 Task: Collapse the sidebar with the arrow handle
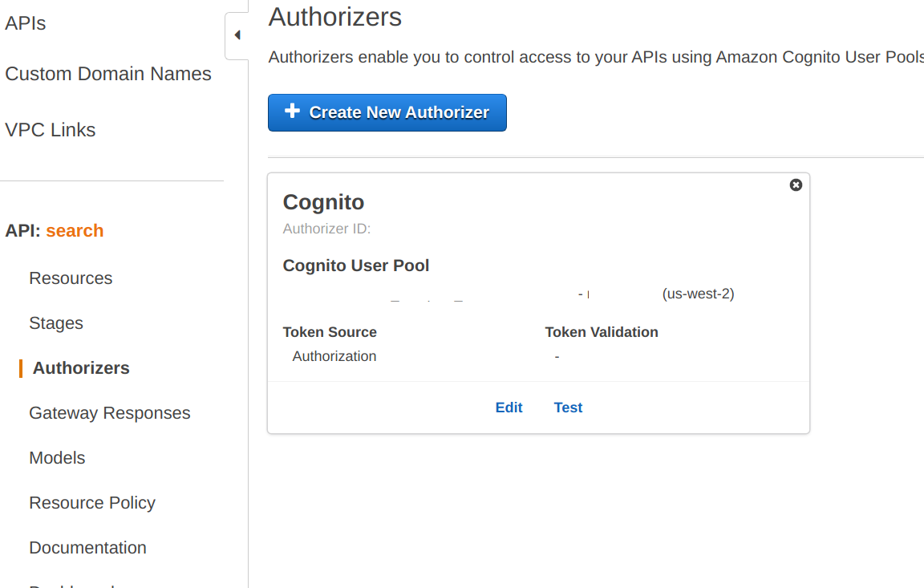tap(237, 35)
